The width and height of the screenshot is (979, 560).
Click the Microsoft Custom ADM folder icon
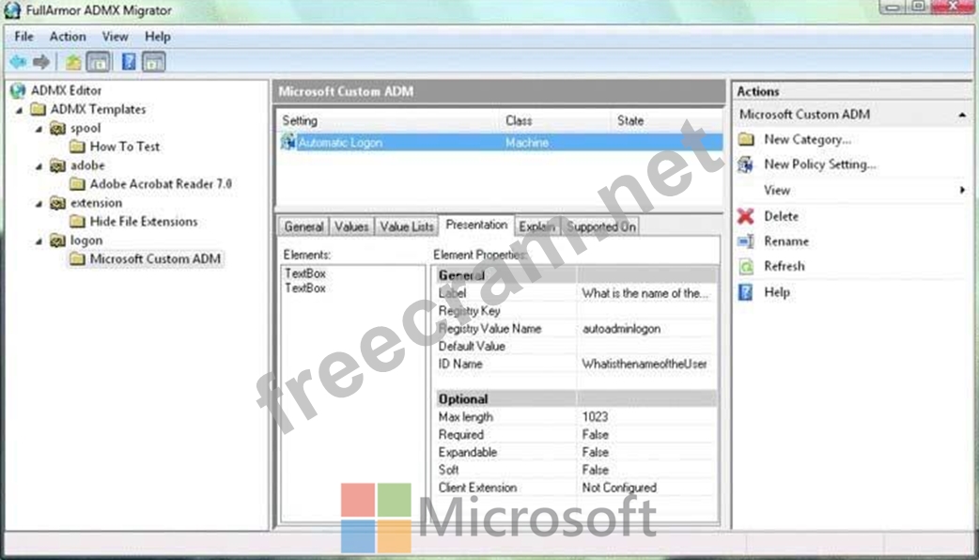(77, 259)
